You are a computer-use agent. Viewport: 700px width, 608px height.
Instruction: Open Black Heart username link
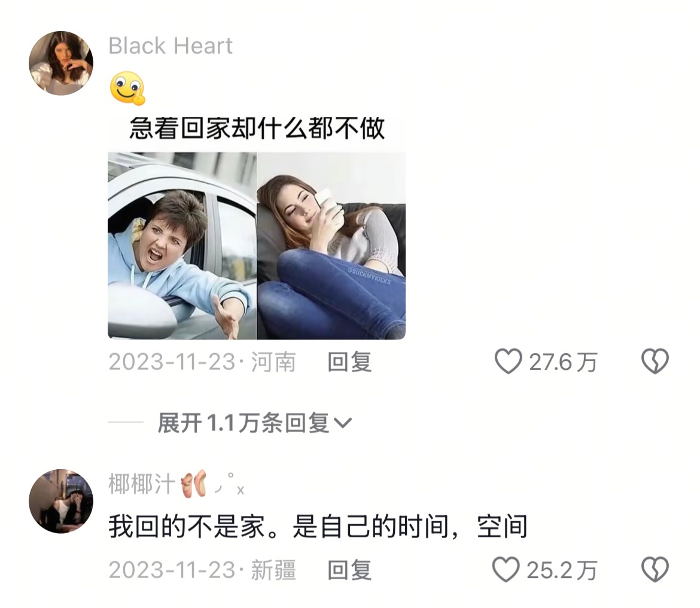[171, 45]
